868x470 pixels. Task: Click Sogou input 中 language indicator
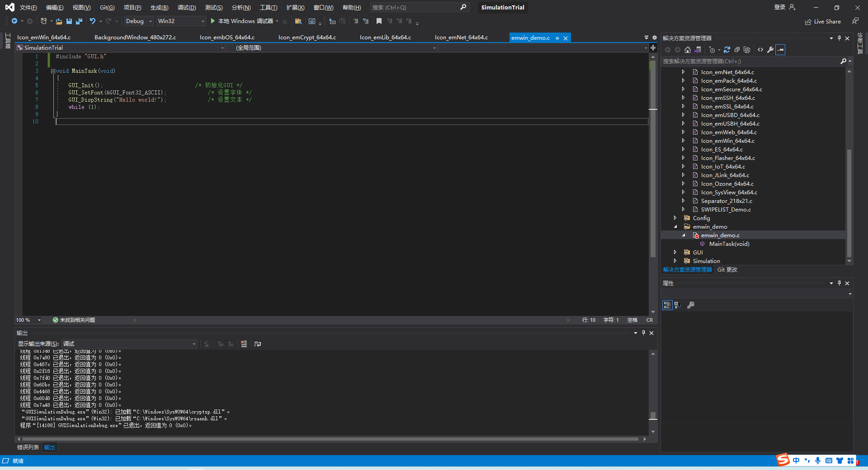pyautogui.click(x=796, y=461)
